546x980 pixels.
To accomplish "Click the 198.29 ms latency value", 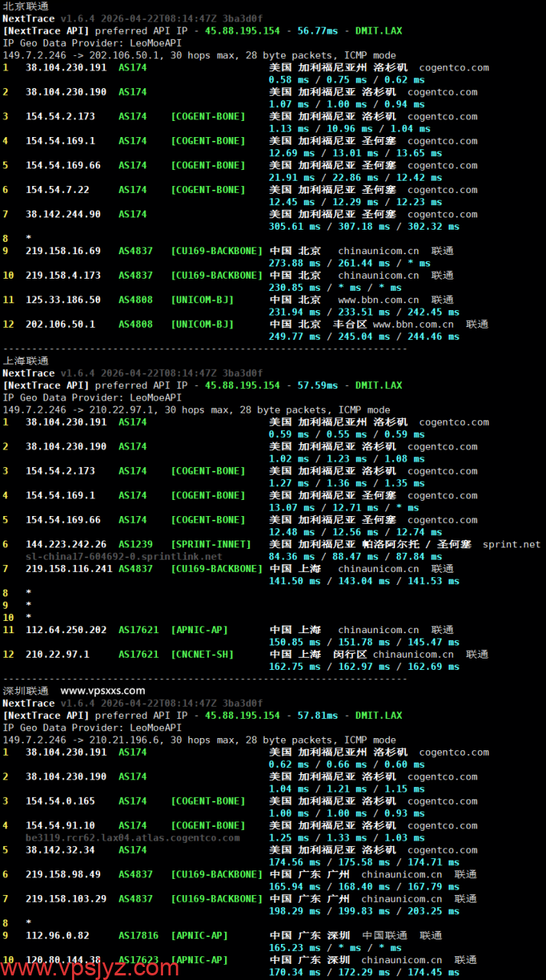I will click(295, 911).
